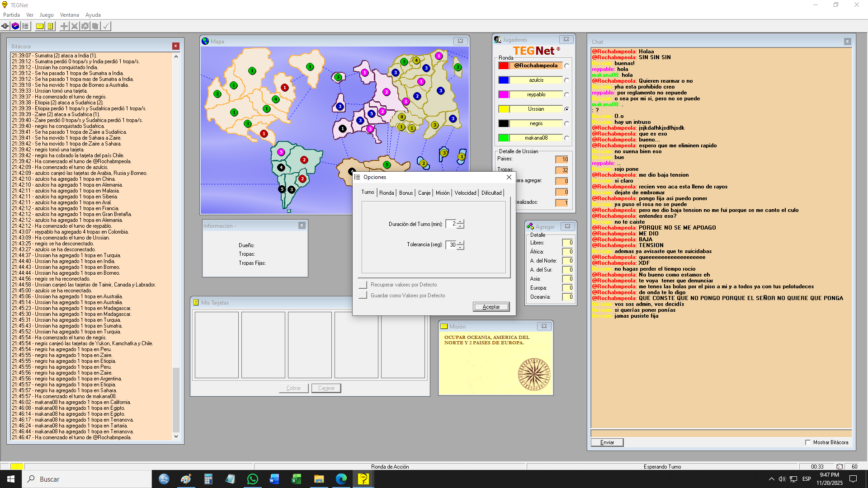Screen dimensions: 868x488
Task: Click the pink-blue globe toolbar icon
Action: (15, 26)
